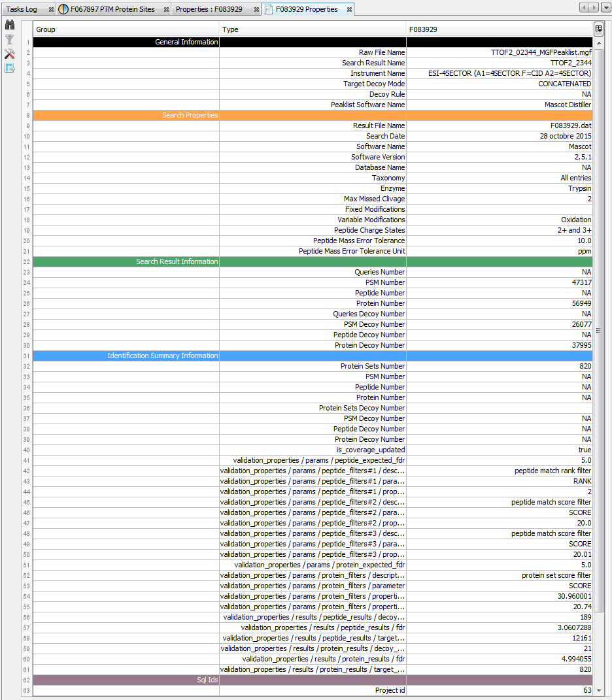Select the 47317 PSM count
This screenshot has width=612, height=700.
pyautogui.click(x=500, y=282)
